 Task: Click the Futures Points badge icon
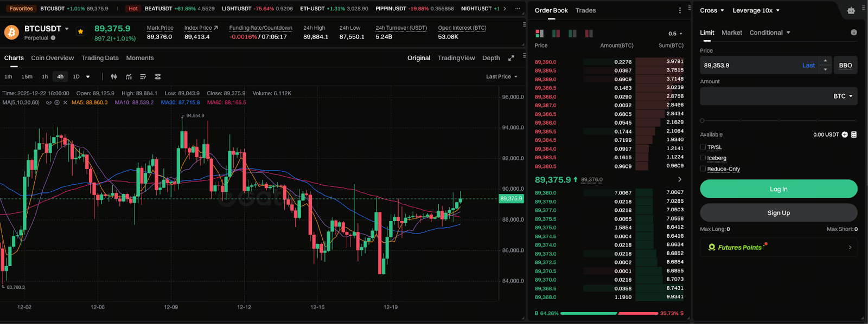[x=712, y=247]
